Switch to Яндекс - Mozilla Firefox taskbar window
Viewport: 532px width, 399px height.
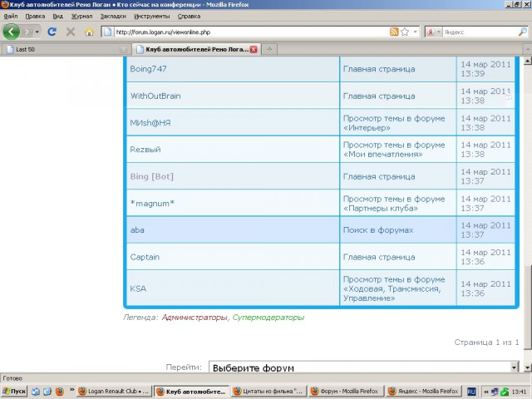pos(424,392)
